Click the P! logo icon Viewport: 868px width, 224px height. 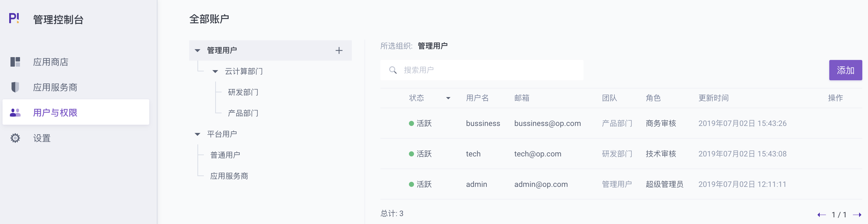click(14, 18)
